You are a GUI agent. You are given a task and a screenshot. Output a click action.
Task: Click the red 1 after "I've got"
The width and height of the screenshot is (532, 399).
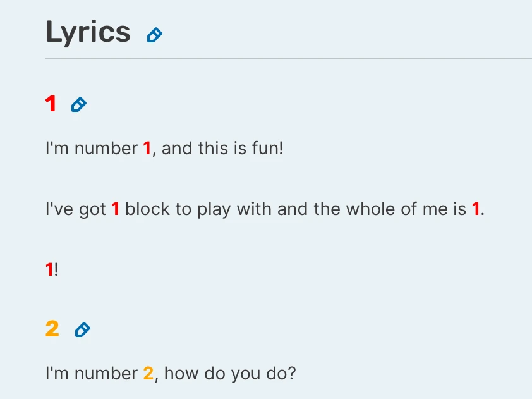point(116,209)
